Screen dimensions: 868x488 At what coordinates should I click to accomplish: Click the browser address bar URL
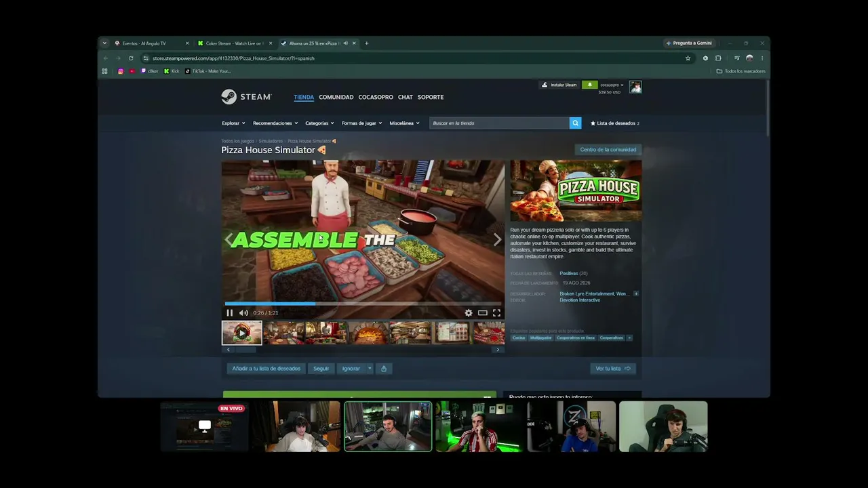(233, 58)
